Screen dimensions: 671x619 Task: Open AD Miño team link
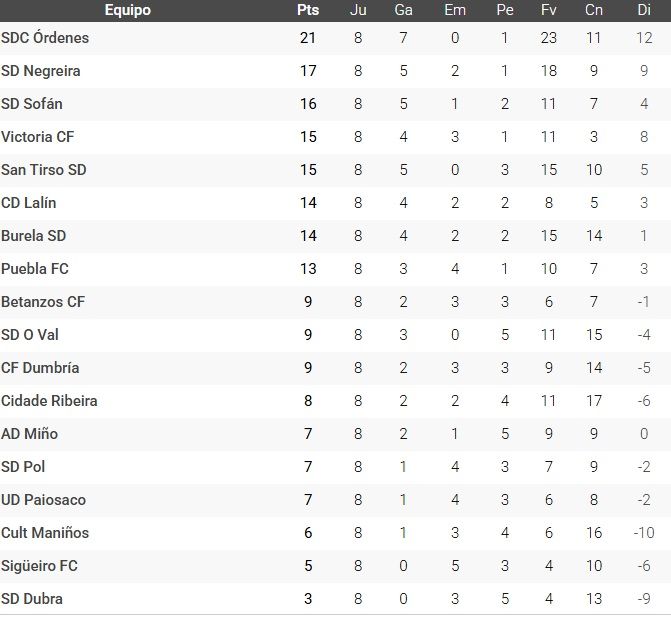(30, 434)
